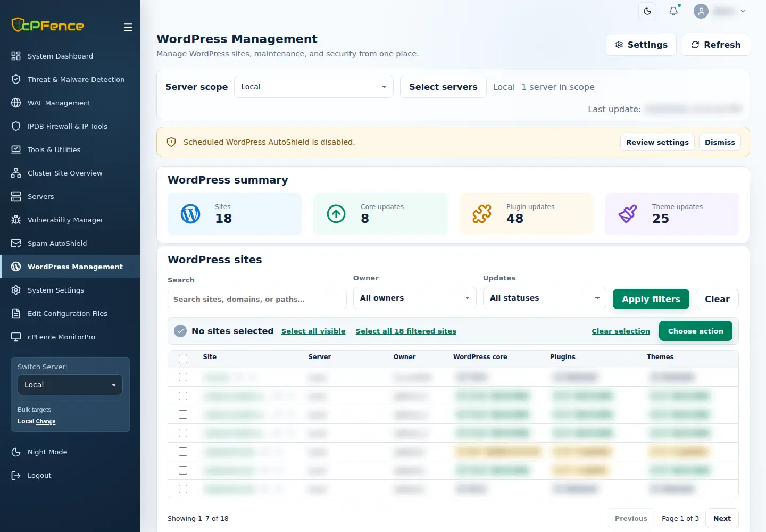The height and width of the screenshot is (532, 766).
Task: Dismiss the AutoShield warning banner
Action: click(x=720, y=142)
